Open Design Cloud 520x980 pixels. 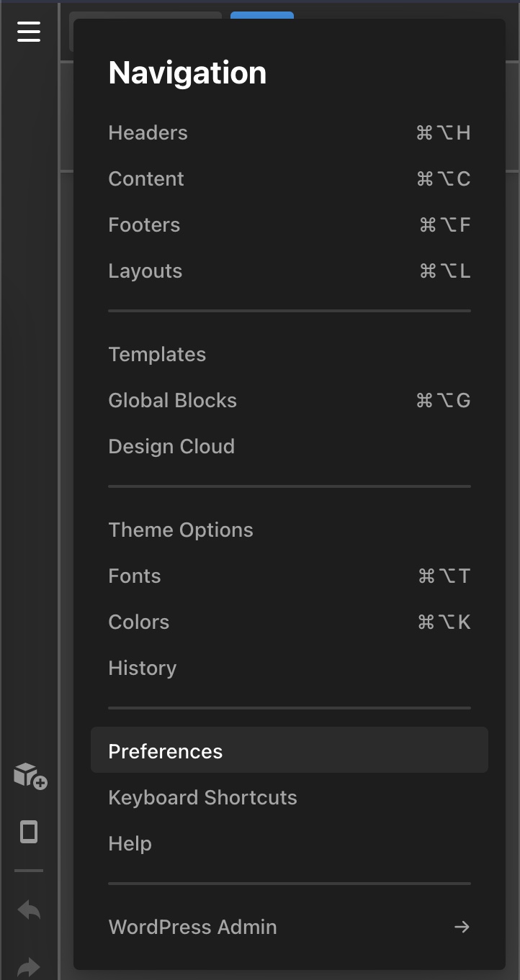click(290, 447)
